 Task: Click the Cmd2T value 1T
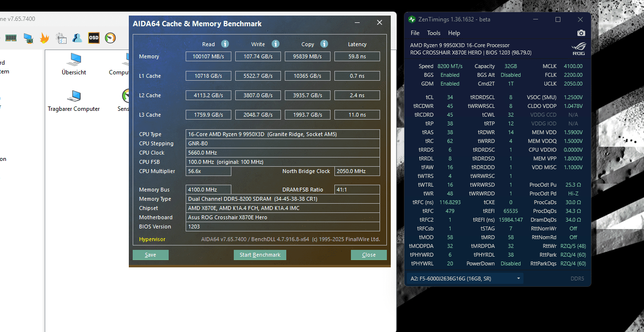click(x=511, y=84)
